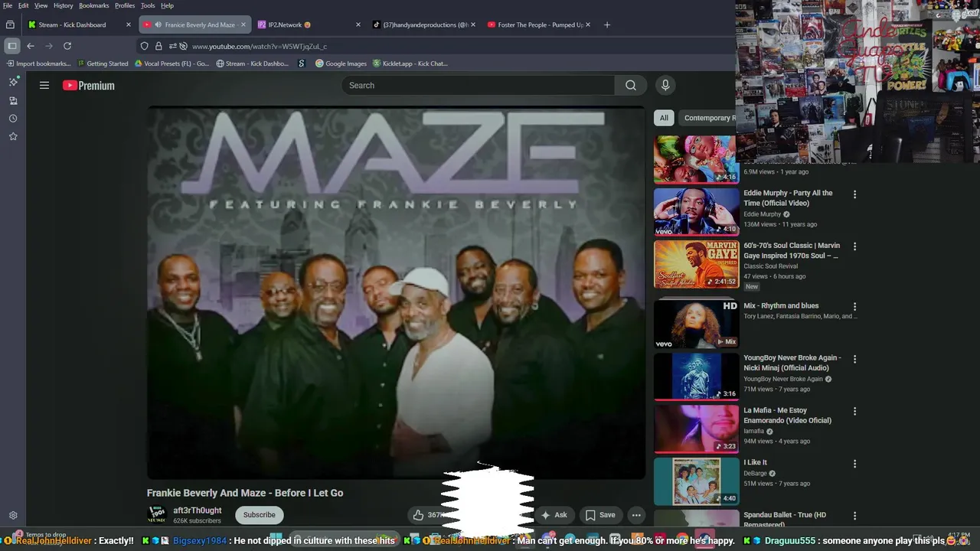
Task: Open sidebar bookmarks star icon
Action: tap(13, 136)
